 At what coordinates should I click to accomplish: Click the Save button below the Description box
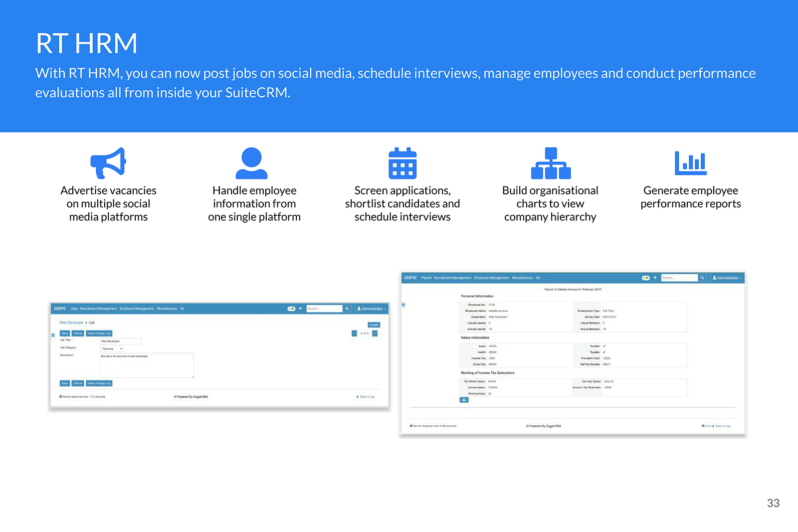pos(65,383)
